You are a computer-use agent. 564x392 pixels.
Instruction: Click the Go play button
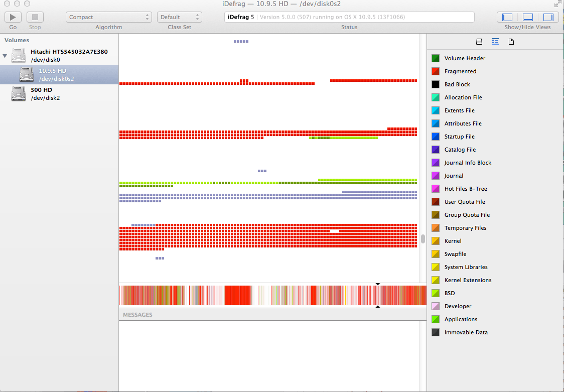[x=13, y=17]
